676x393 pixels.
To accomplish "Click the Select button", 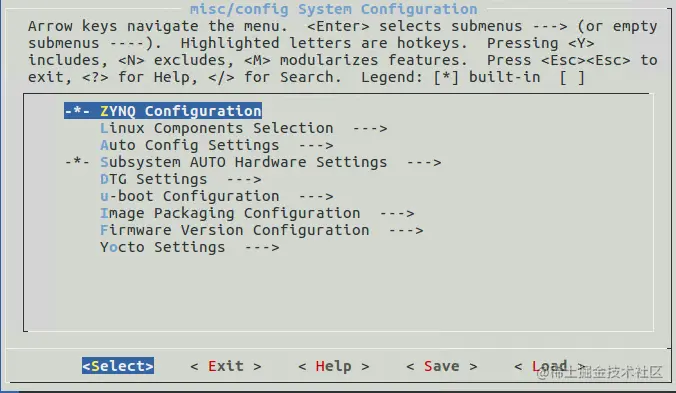I will point(118,366).
